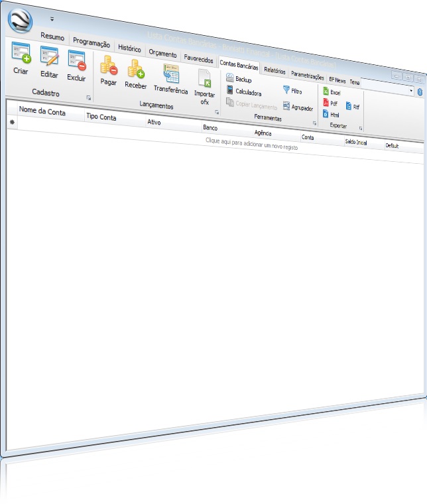The width and height of the screenshot is (427, 504).
Task: Expand Lançamentos group dialog launcher
Action: pos(217,112)
